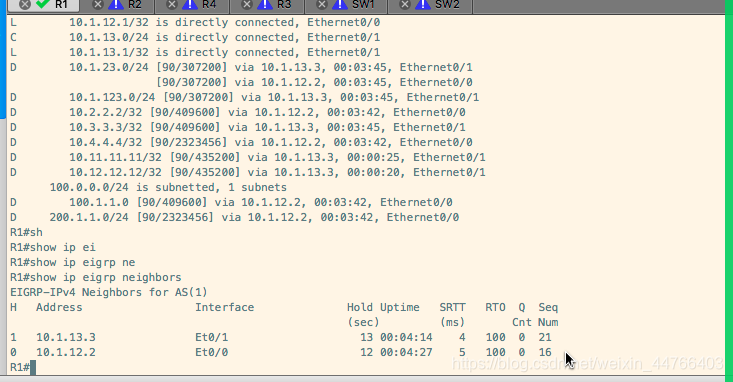Close the R3 session tab
733x382 pixels.
pyautogui.click(x=247, y=5)
